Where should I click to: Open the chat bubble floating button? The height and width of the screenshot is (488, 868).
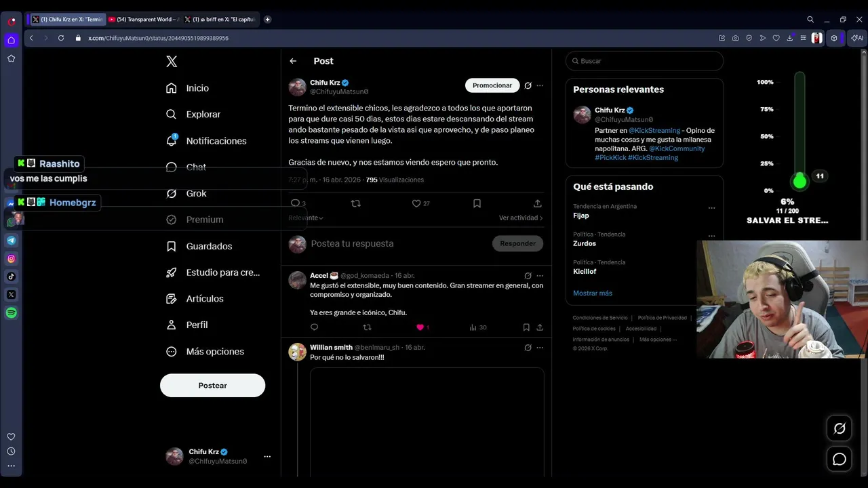pyautogui.click(x=840, y=460)
